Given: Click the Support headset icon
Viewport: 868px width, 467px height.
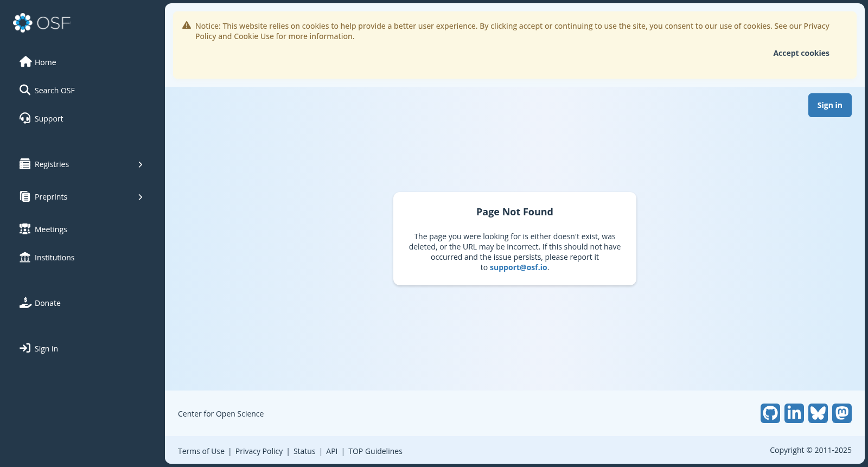Looking at the screenshot, I should click(25, 118).
